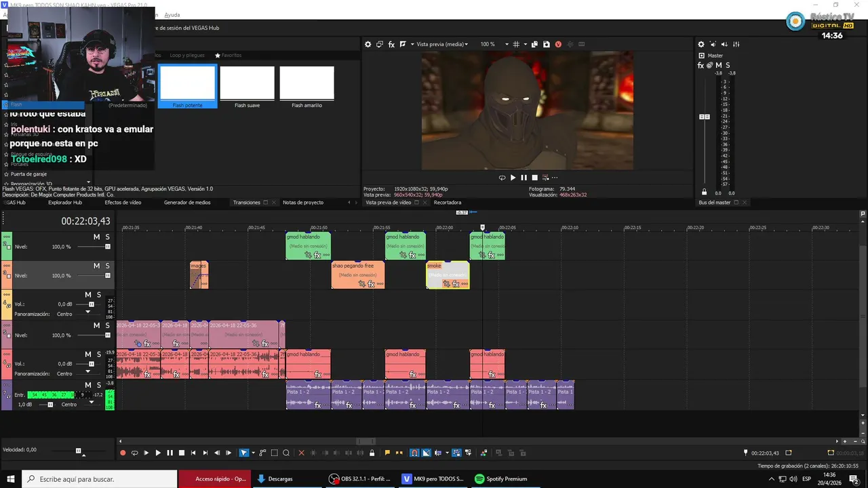Toggle snapping magnet button
The height and width of the screenshot is (488, 868).
[x=414, y=453]
